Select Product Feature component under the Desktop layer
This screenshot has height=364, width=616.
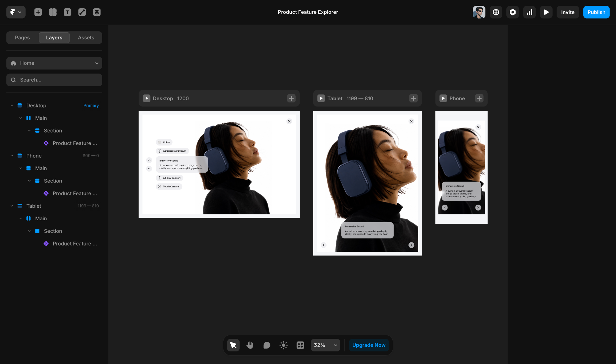(x=54, y=143)
